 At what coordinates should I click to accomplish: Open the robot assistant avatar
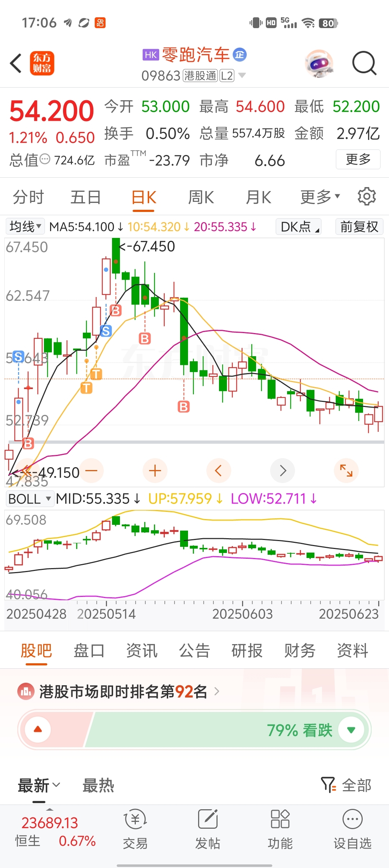pyautogui.click(x=319, y=63)
